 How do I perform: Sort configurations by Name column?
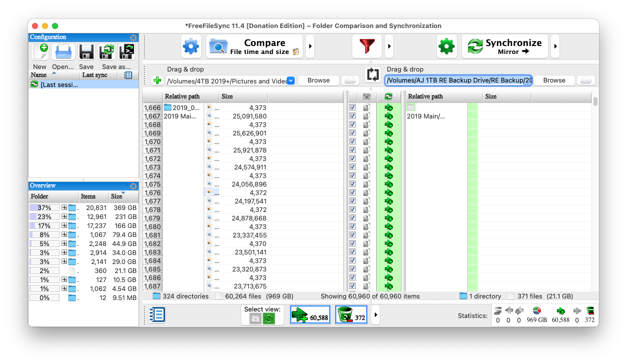[54, 75]
